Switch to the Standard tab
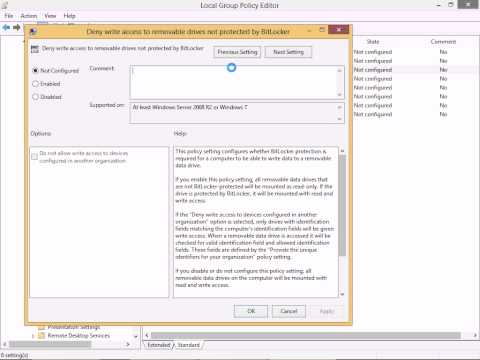480x360 pixels. point(188,345)
